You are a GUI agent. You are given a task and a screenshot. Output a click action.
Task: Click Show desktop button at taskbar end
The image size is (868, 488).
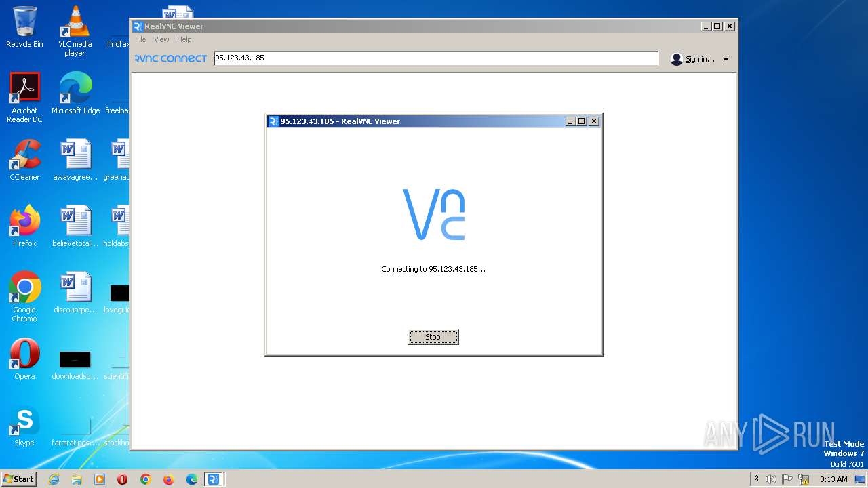click(861, 479)
